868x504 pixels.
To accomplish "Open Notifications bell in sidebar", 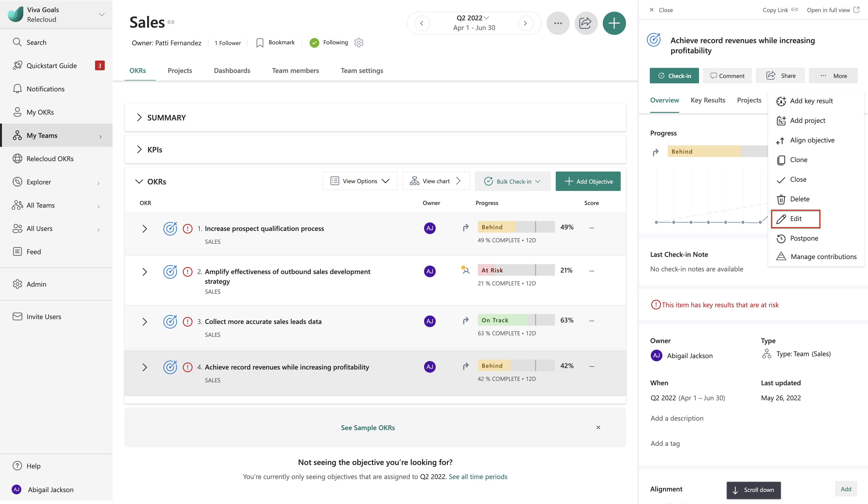I will pyautogui.click(x=17, y=89).
